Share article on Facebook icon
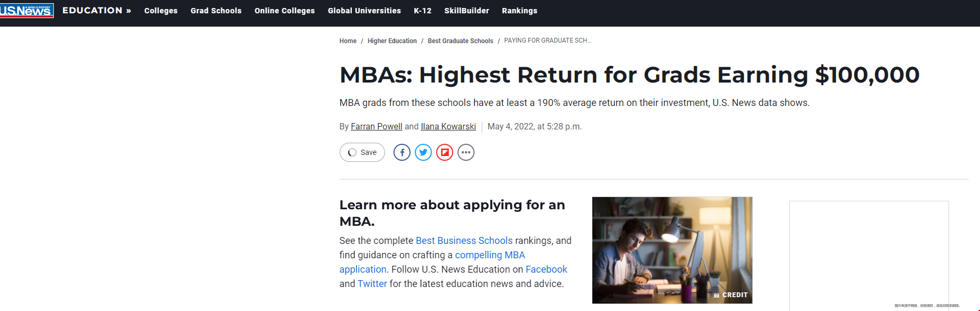The image size is (980, 311). [x=402, y=152]
